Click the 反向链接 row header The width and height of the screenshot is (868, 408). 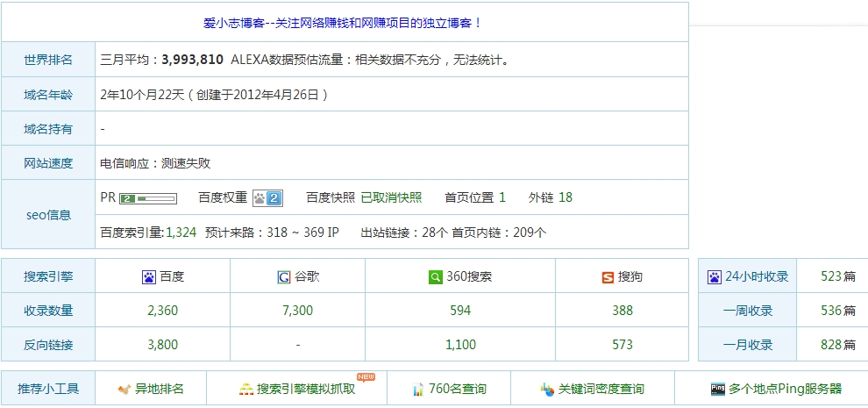coord(48,346)
